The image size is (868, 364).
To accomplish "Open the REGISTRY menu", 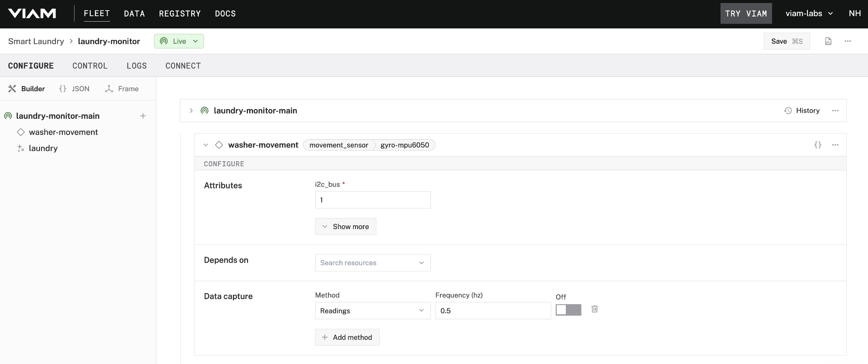I will tap(180, 14).
